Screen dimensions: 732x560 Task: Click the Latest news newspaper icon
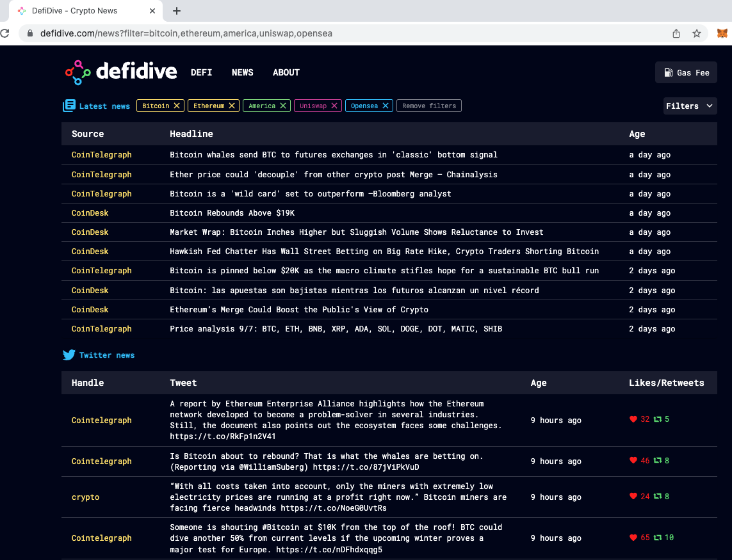point(69,106)
